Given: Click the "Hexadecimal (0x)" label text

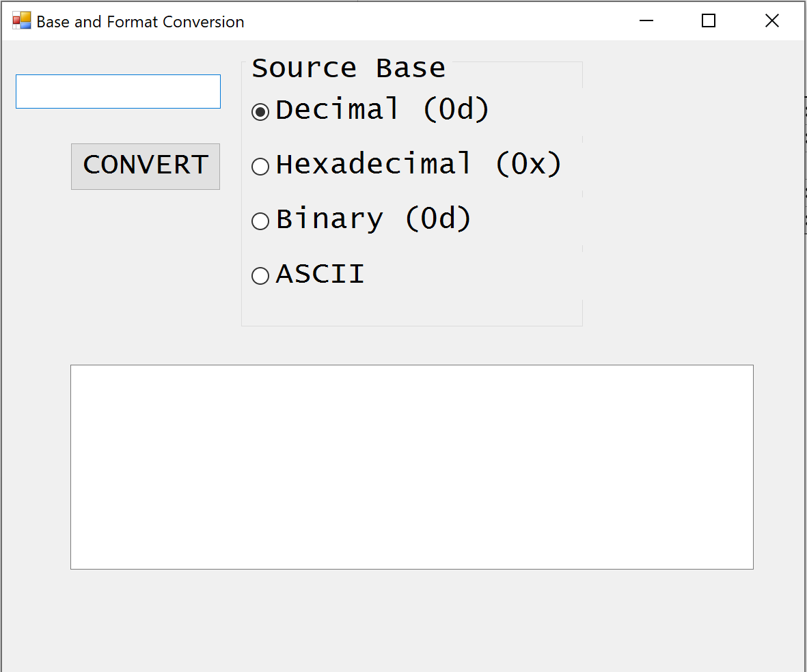Looking at the screenshot, I should (x=418, y=165).
